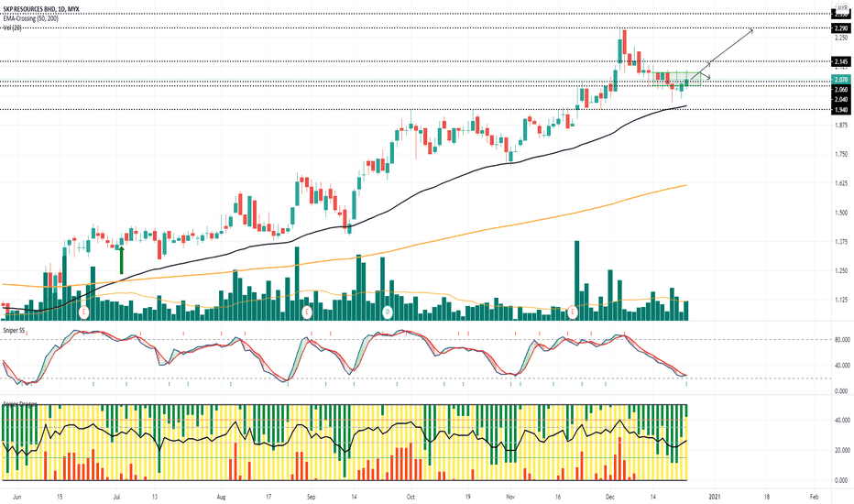Click the 1.125 price scale value
The image size is (854, 504).
pos(841,299)
